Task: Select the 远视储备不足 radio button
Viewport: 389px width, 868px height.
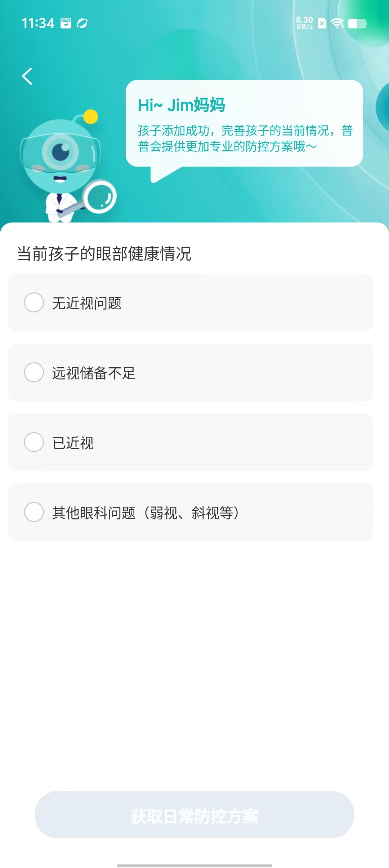Action: click(34, 372)
